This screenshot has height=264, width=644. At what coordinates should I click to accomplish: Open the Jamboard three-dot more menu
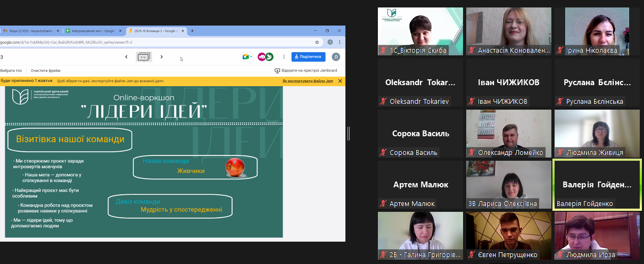(283, 57)
